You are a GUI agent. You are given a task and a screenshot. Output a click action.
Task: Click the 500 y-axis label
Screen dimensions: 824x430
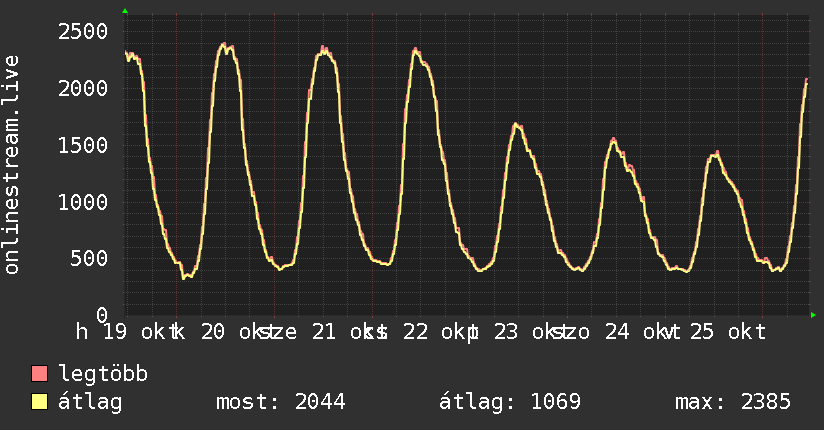pyautogui.click(x=89, y=258)
